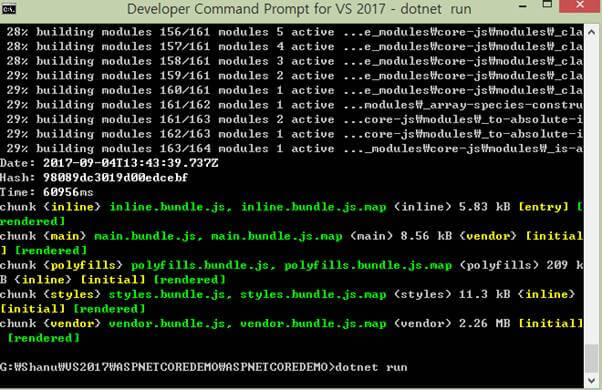Click the prompt path 'G:\Shanu\VS2017\ASPNETCOREDEMO'
This screenshot has width=602, height=390.
[x=164, y=367]
